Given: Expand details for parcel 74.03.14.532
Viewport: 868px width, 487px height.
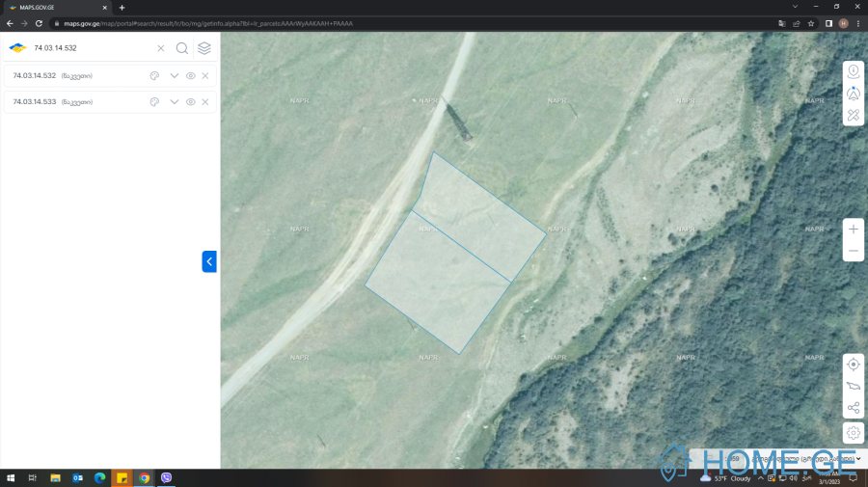Looking at the screenshot, I should tap(175, 75).
